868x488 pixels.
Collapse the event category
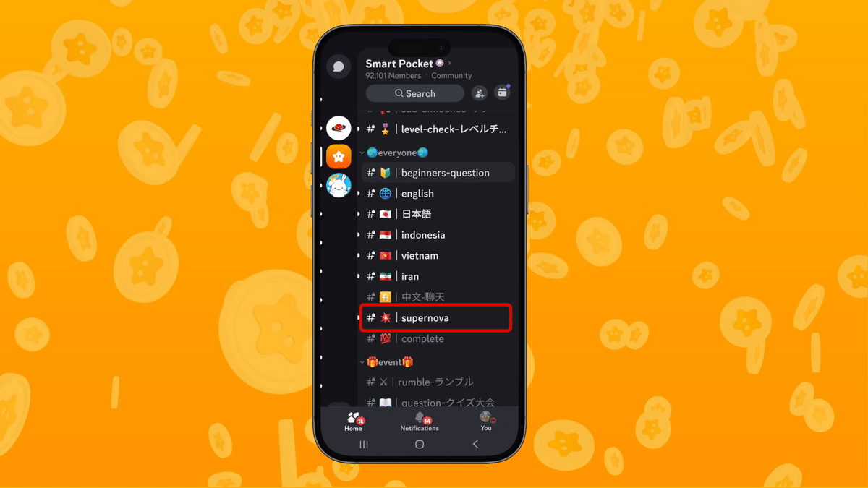coord(387,361)
